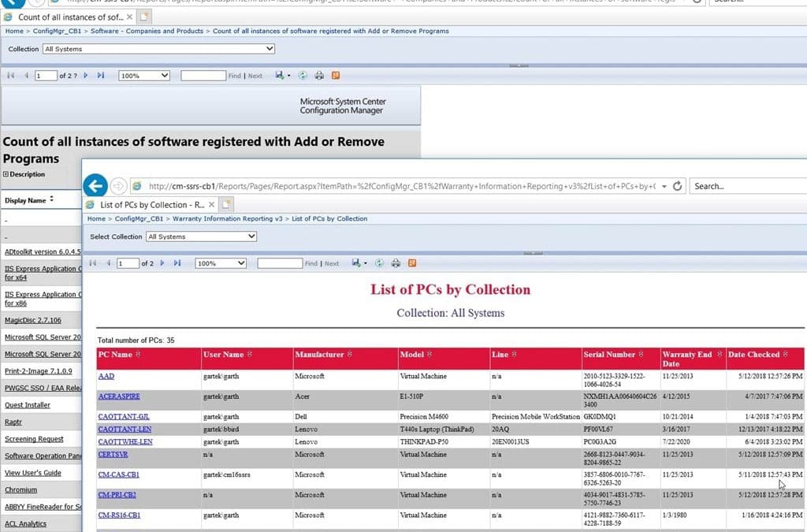Collapse the parameter area above List of PCs toolbar
Screen dimensions: 807x532
pos(533,253)
